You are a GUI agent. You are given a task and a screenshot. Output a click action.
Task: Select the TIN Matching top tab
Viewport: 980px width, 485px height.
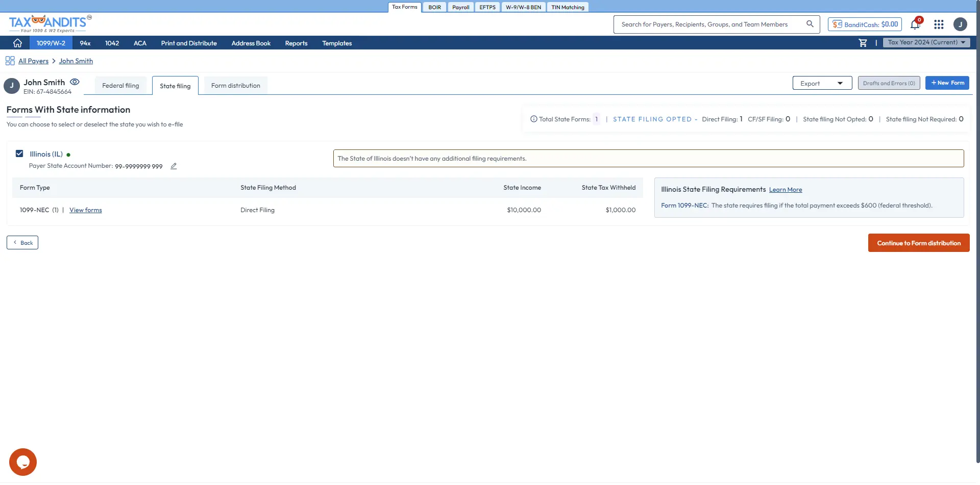point(568,7)
